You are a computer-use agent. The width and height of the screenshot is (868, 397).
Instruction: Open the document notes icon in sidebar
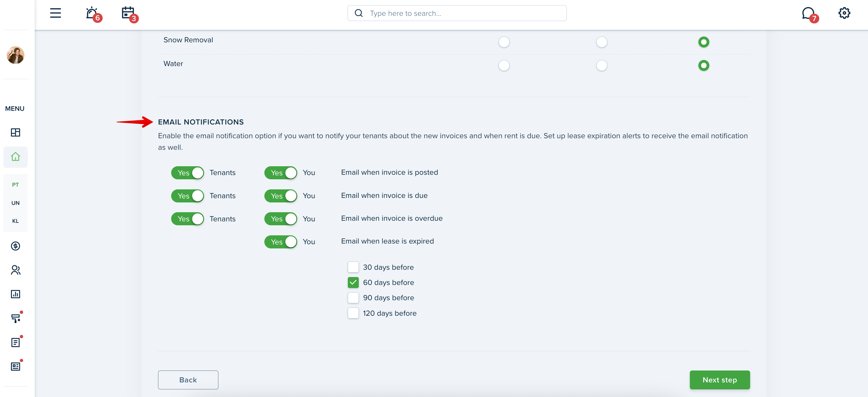[16, 342]
